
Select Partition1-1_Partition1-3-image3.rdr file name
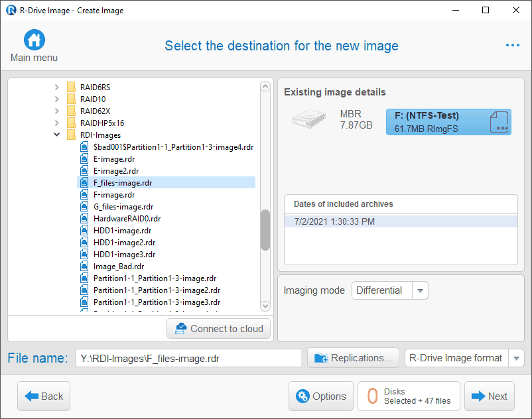click(157, 302)
